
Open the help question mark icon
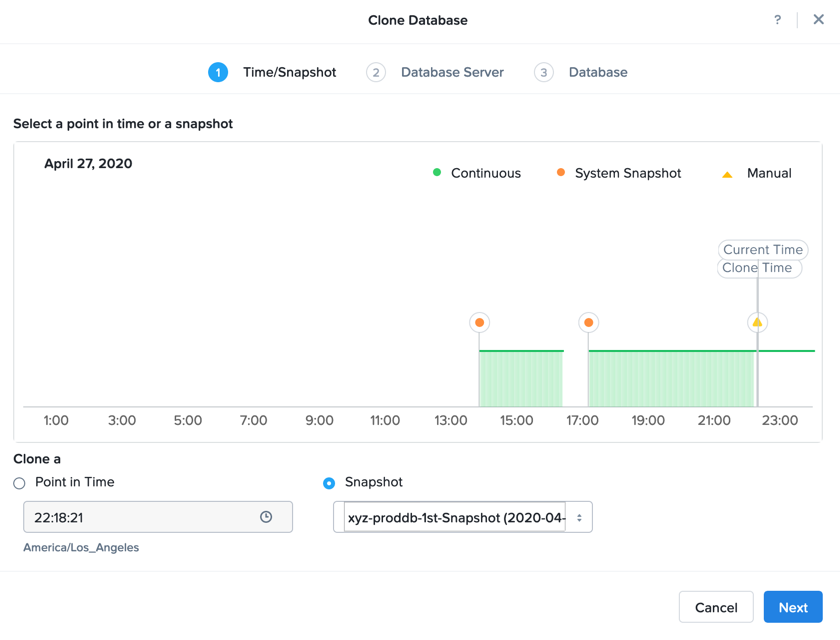777,20
